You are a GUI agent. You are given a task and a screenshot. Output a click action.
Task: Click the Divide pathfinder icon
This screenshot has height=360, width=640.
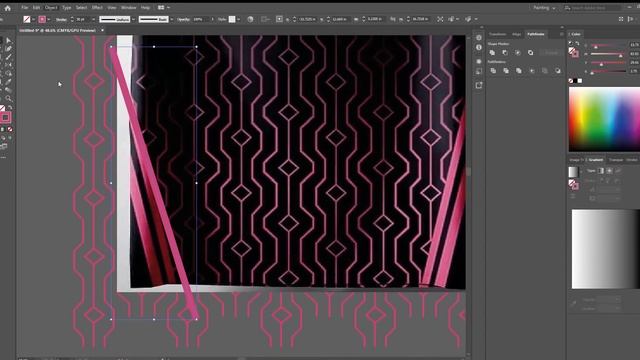(493, 71)
